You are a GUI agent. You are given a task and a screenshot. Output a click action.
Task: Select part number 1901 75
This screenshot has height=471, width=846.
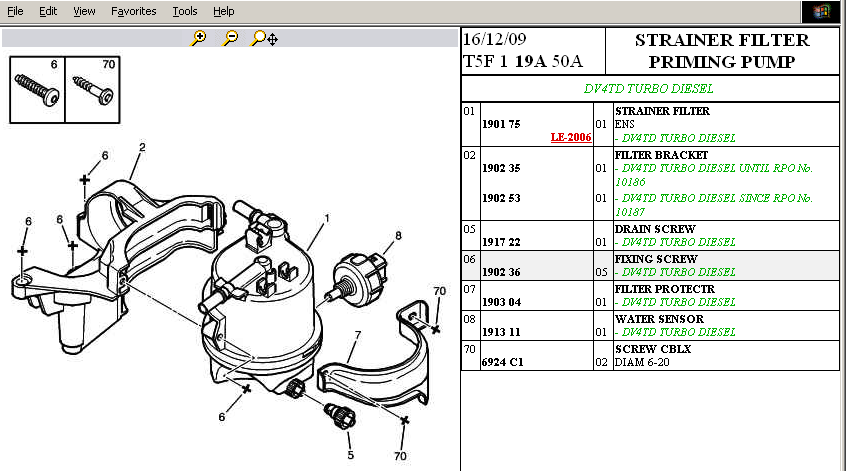(x=501, y=125)
